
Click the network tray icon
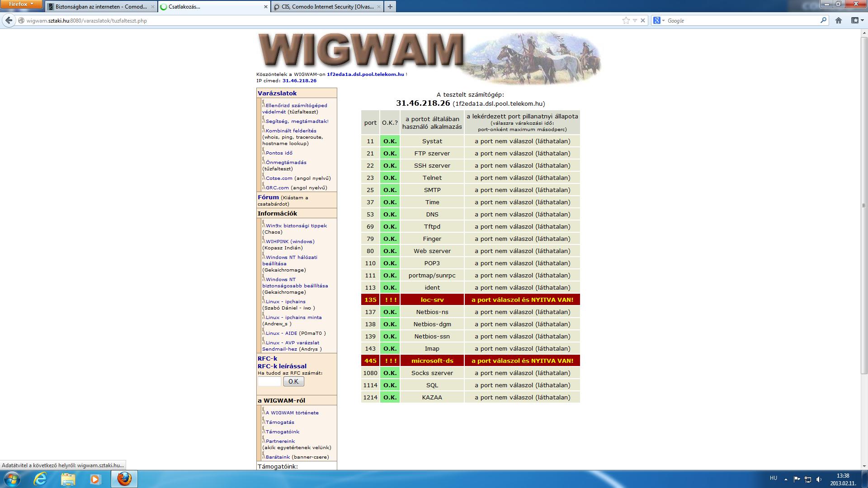pyautogui.click(x=808, y=479)
